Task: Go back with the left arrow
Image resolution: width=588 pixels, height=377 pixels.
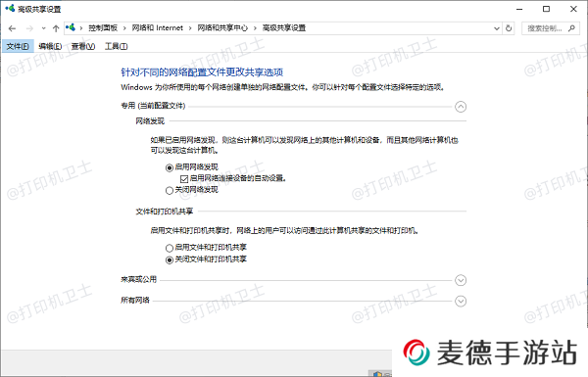Action: pyautogui.click(x=12, y=28)
